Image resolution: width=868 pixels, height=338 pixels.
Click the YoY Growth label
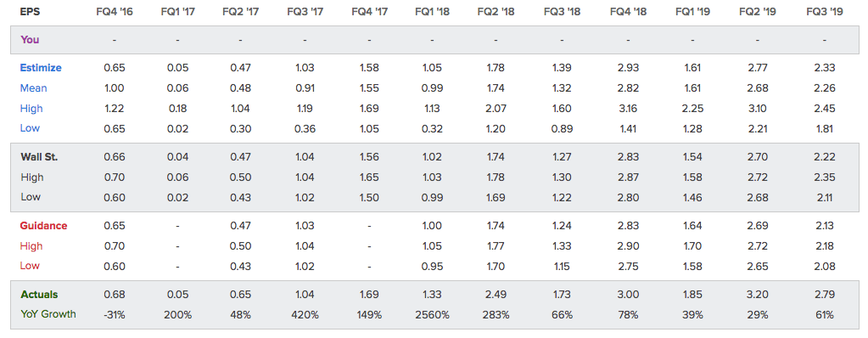(x=48, y=314)
